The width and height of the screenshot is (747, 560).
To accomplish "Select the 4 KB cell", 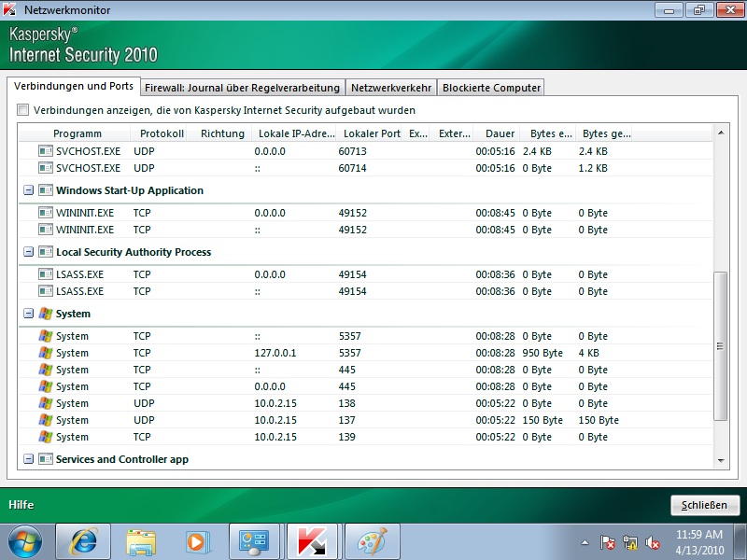I will coord(588,353).
